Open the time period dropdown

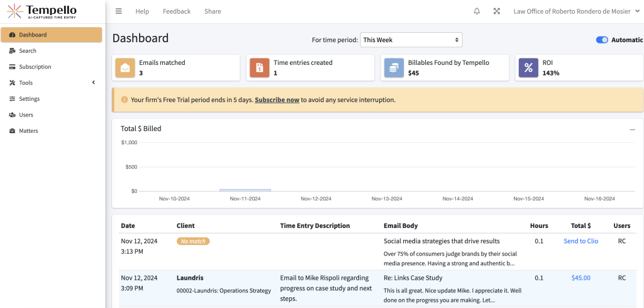(x=411, y=40)
